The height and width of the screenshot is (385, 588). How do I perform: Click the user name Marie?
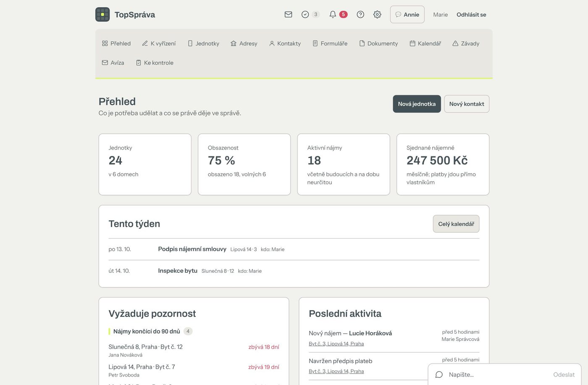(x=440, y=15)
